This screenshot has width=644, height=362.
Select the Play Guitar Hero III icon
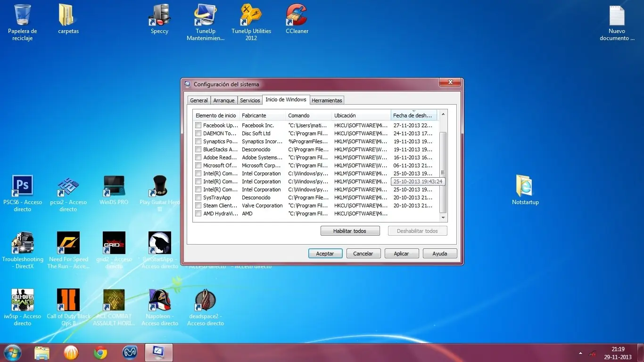[x=160, y=194]
